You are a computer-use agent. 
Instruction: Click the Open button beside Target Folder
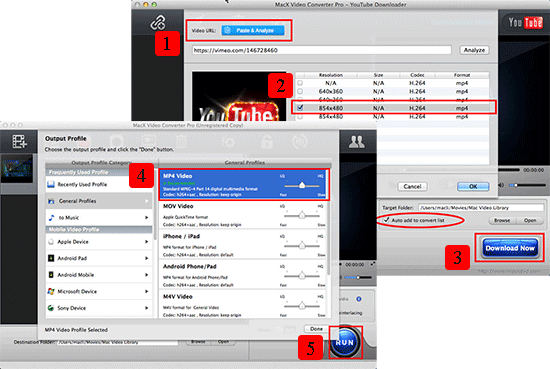click(x=530, y=220)
